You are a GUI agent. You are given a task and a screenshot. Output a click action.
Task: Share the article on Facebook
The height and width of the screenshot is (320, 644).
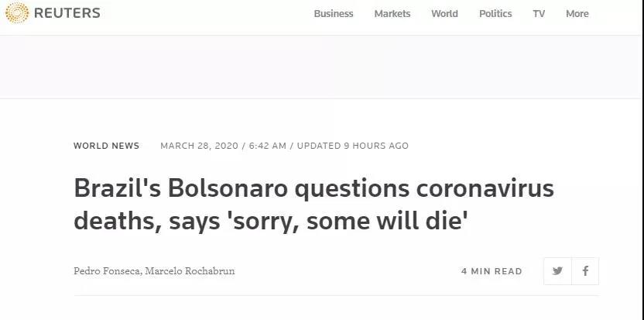click(x=585, y=271)
